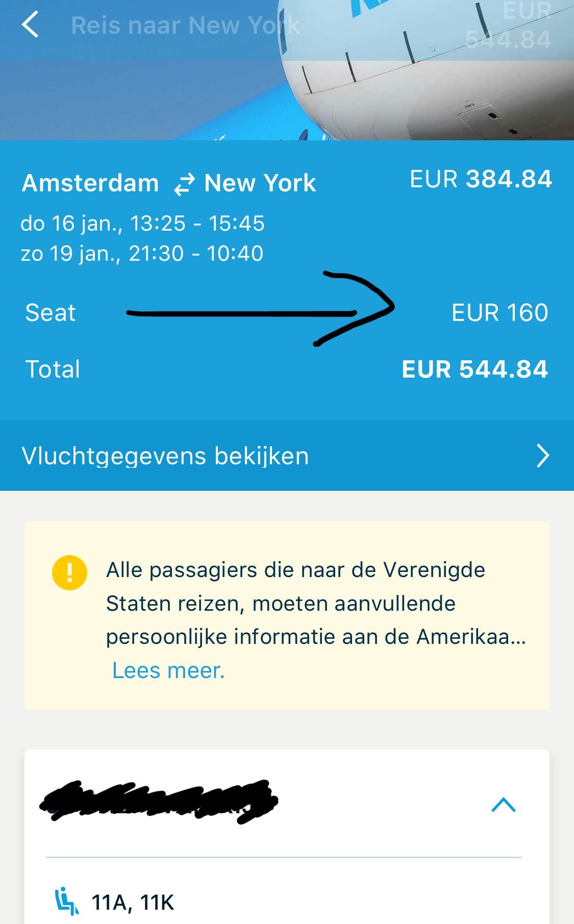Follow the Lees meer link
This screenshot has height=924, width=574.
(x=168, y=670)
